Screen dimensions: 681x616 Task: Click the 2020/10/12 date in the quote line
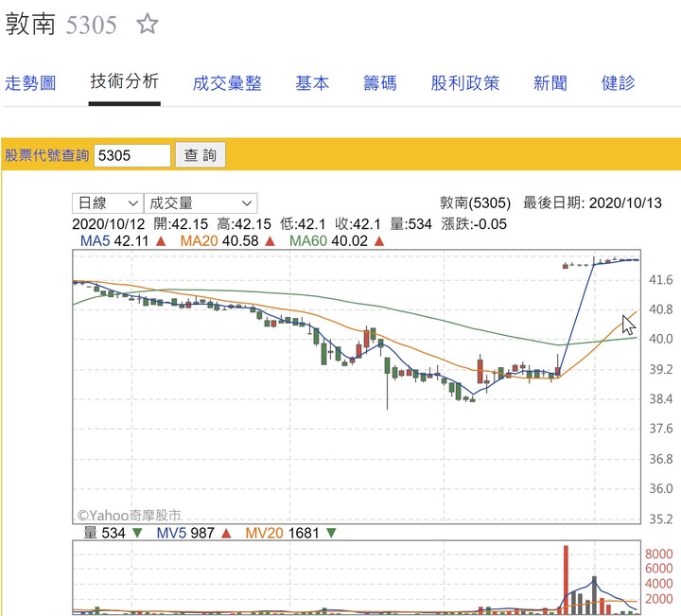pyautogui.click(x=108, y=224)
